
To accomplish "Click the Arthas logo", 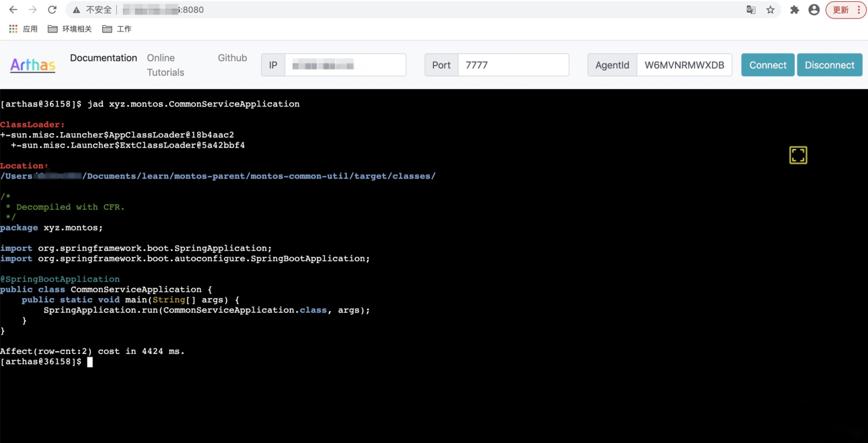I will [x=33, y=65].
